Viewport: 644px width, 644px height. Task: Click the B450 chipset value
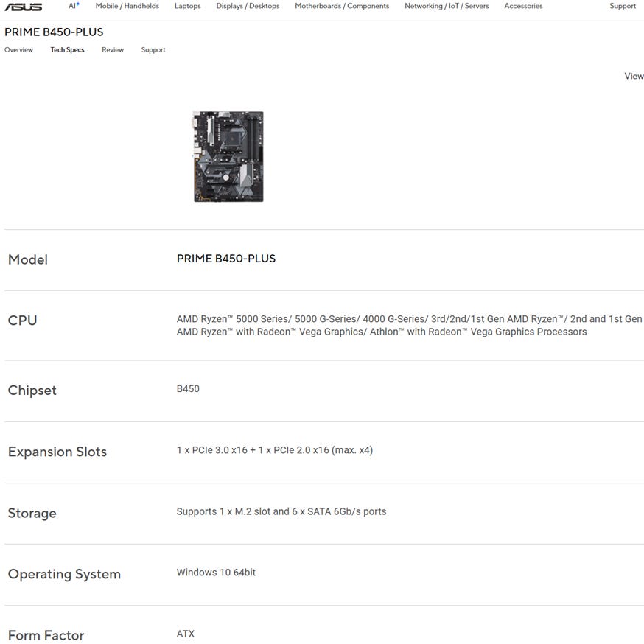point(188,388)
